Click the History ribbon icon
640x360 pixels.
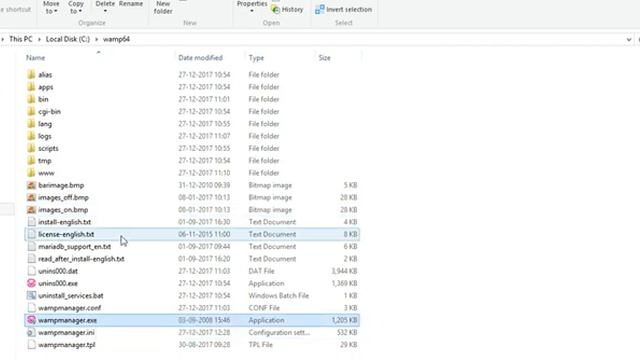tap(276, 9)
